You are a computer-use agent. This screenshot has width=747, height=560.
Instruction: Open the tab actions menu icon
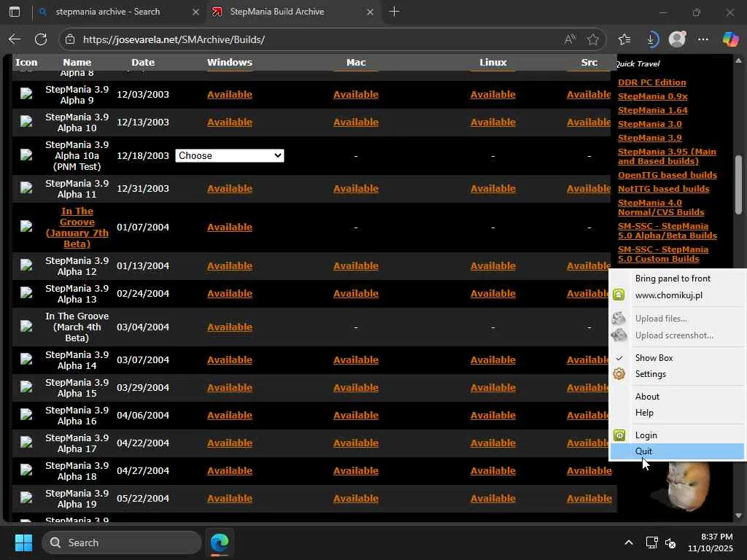15,12
